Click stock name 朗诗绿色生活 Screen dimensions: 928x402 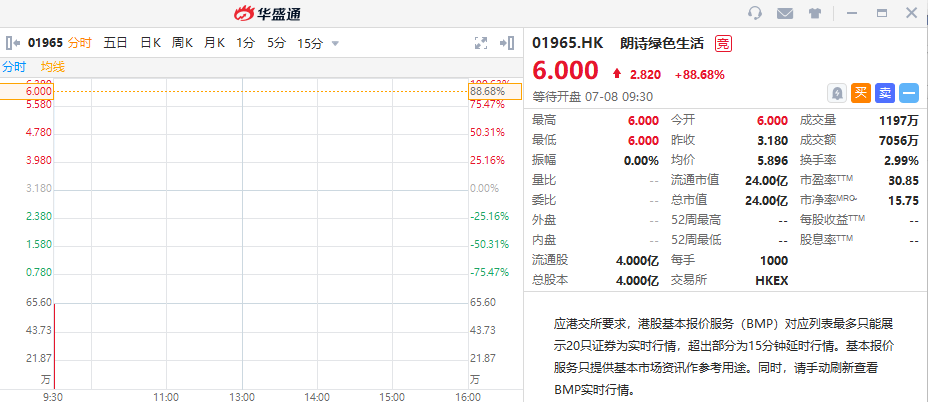pos(662,43)
